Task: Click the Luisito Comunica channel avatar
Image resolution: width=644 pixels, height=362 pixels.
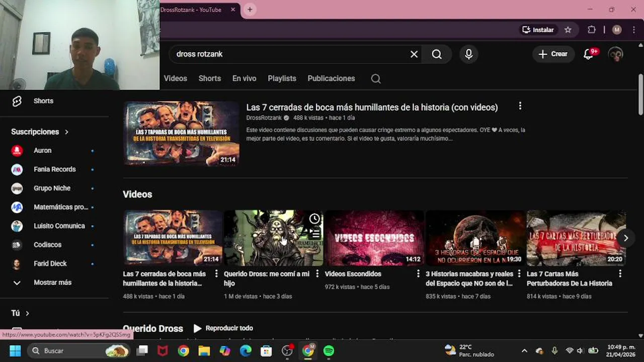Action: pos(17,226)
